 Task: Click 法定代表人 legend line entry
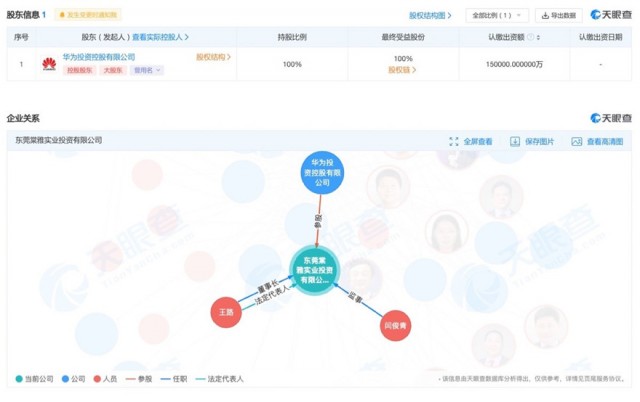220,379
